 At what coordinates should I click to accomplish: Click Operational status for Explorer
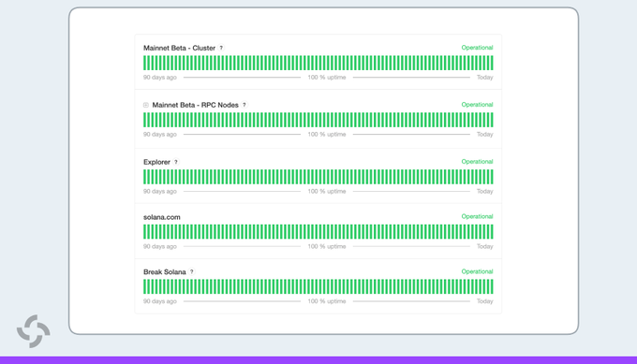pyautogui.click(x=477, y=162)
